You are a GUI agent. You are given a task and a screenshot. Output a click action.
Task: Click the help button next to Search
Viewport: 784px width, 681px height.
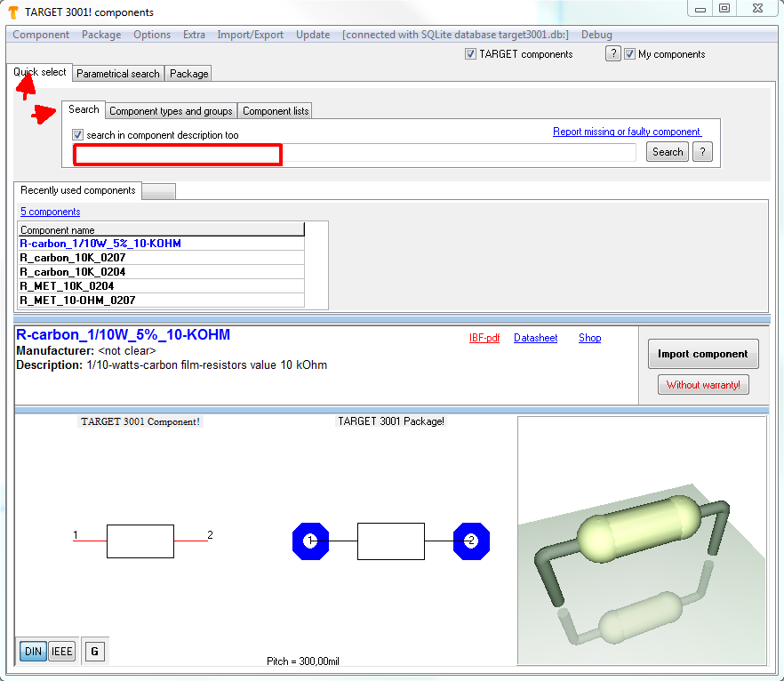point(701,152)
